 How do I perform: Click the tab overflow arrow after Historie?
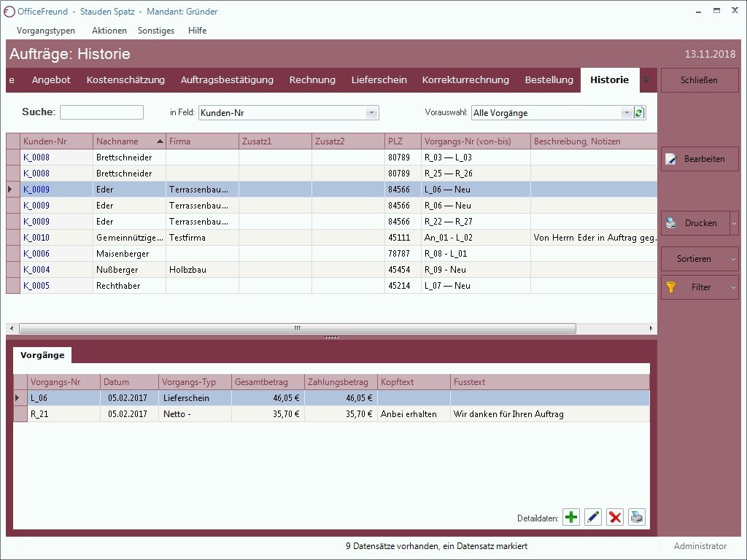646,80
